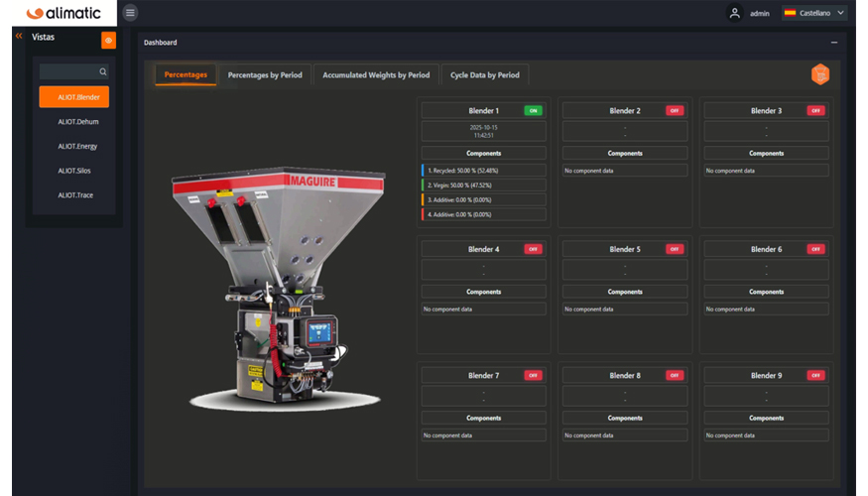Image resolution: width=868 pixels, height=496 pixels.
Task: Toggle Blender 4 OFF status badge
Action: coord(533,249)
